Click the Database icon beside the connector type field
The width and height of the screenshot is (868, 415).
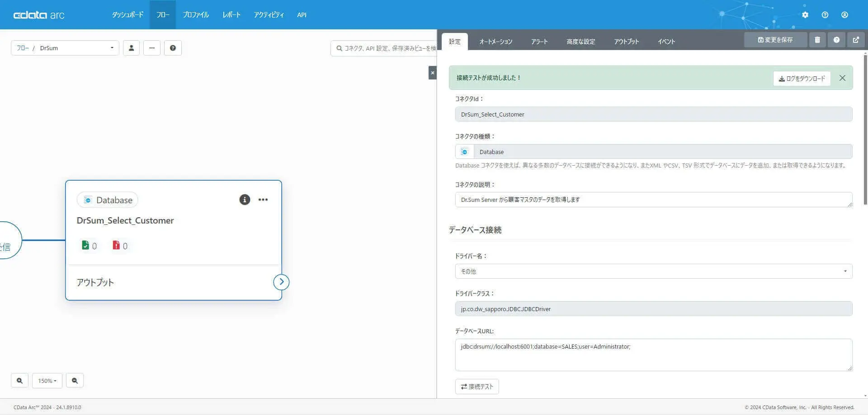click(x=464, y=152)
